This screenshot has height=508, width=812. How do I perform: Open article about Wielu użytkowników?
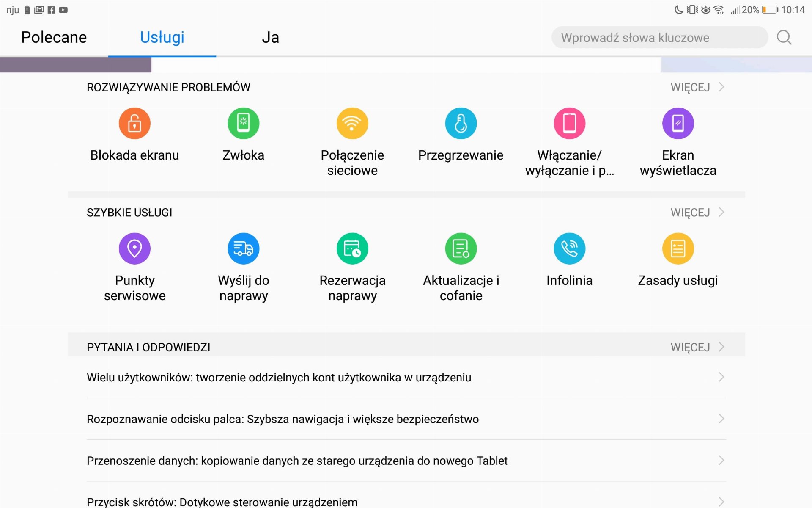pyautogui.click(x=406, y=377)
